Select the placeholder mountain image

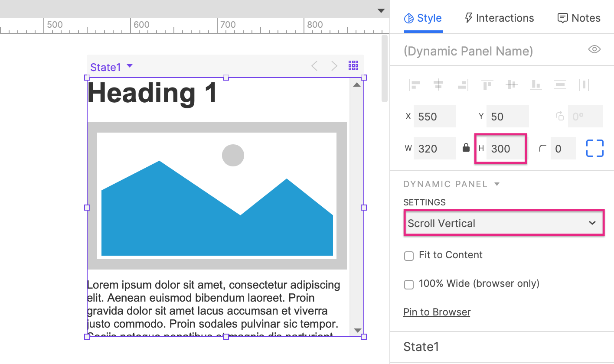click(217, 196)
